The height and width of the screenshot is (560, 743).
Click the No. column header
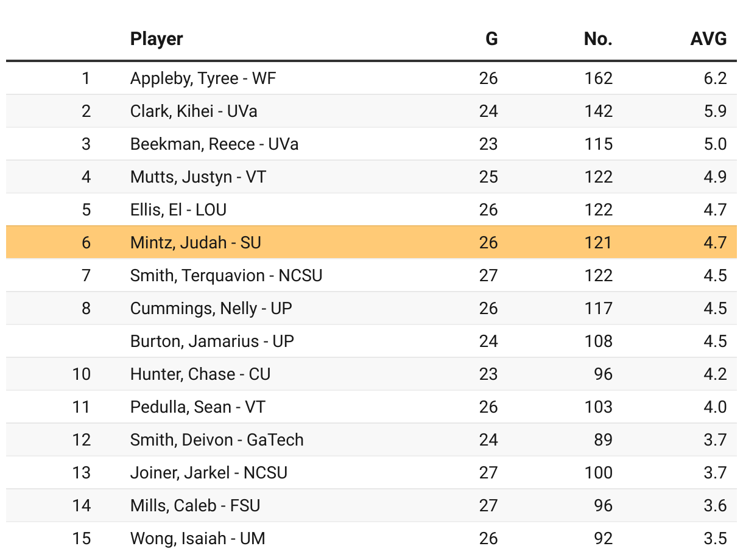597,39
